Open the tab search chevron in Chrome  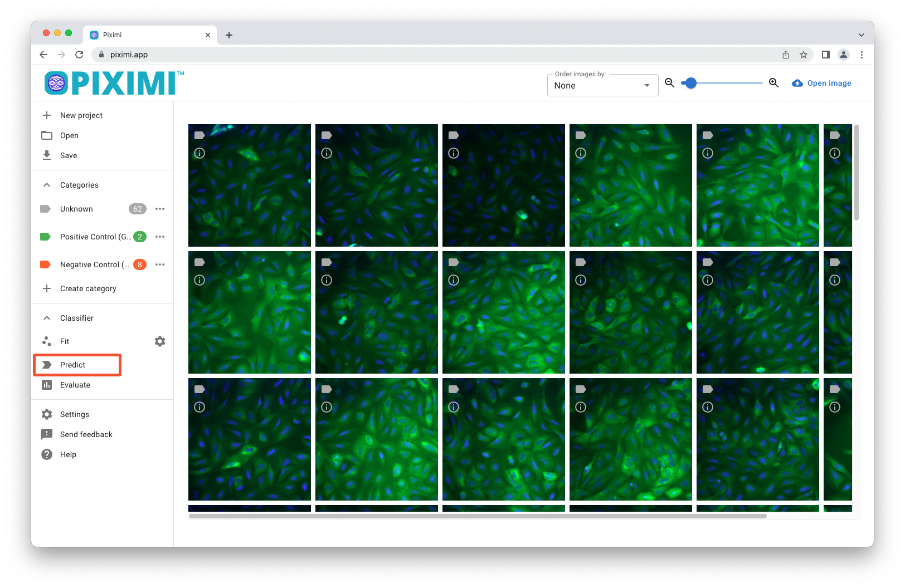862,35
